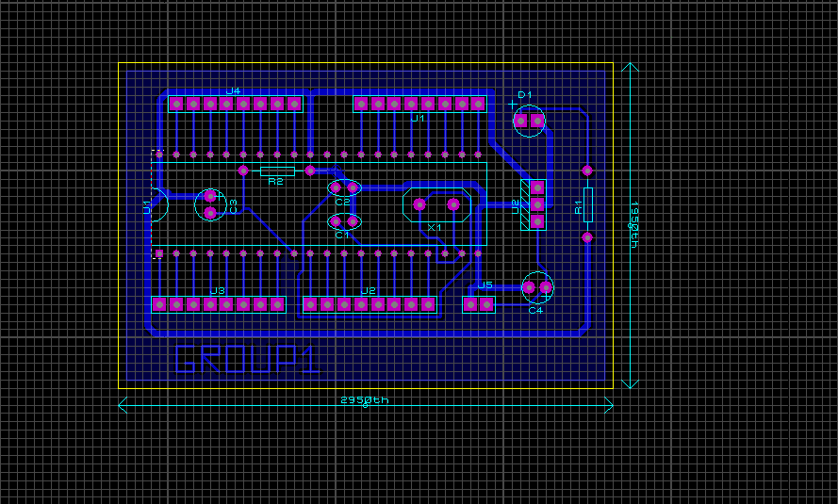
Task: Select the left pad of capacitor C4
Action: coord(529,287)
